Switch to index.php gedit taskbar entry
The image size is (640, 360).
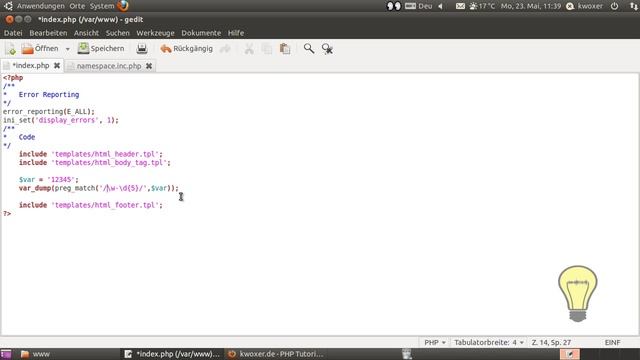pos(172,354)
